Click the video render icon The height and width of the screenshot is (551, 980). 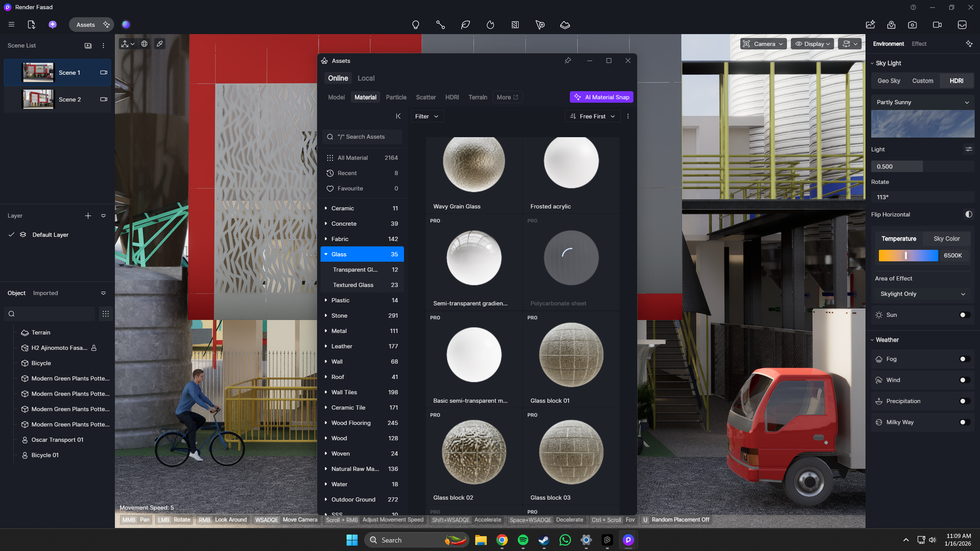[x=937, y=25]
